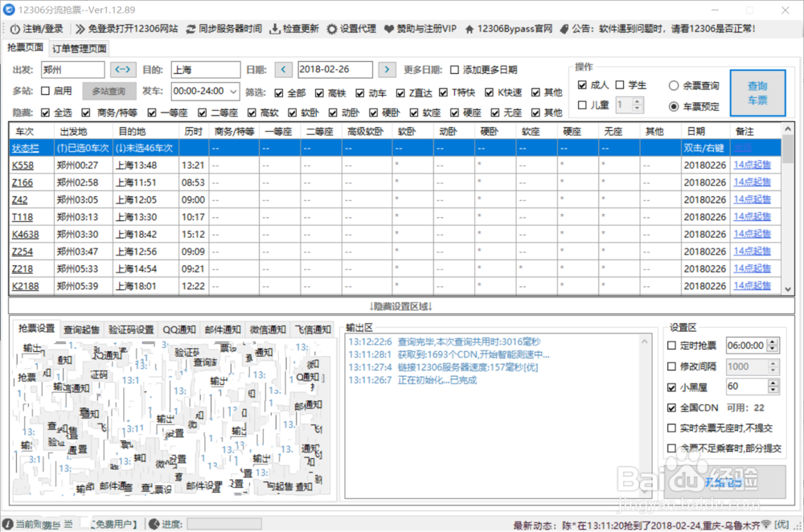Swap departure and destination stations

123,69
